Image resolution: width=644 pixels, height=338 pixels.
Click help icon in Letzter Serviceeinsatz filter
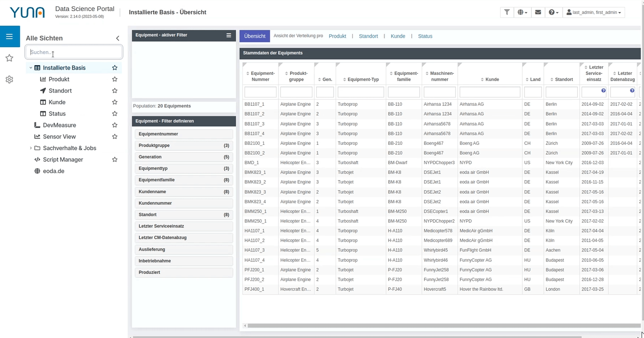click(603, 91)
